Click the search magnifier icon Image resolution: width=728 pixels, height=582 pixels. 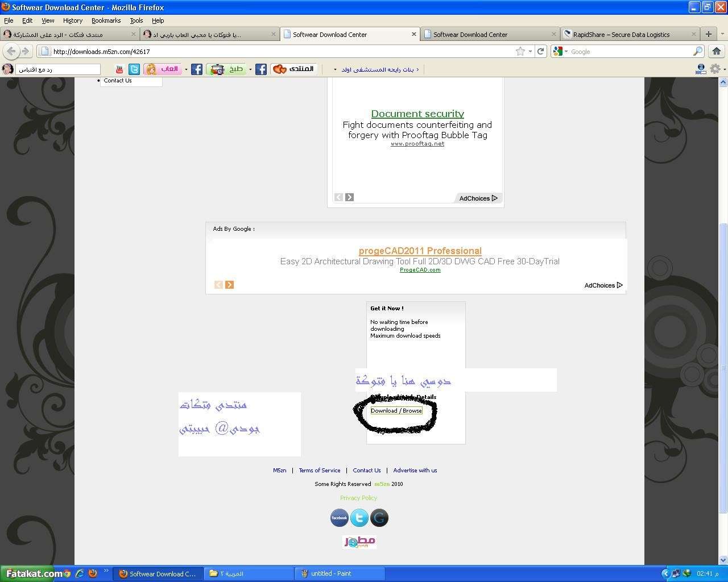[697, 51]
